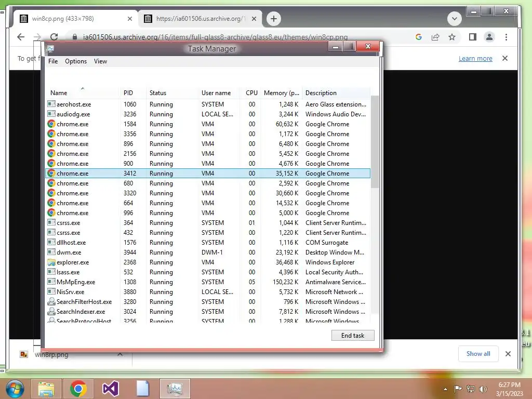
Task: Click the Windows Explorer description
Action: pos(330,262)
